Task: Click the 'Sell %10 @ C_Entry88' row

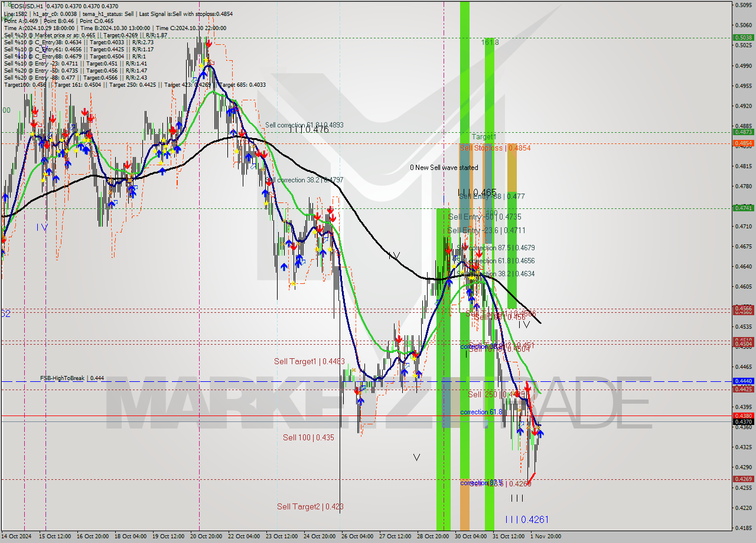Action: click(x=75, y=56)
